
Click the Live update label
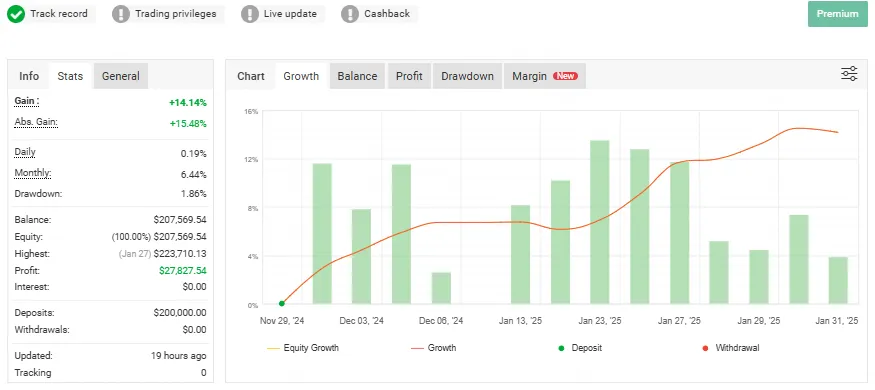click(x=290, y=14)
